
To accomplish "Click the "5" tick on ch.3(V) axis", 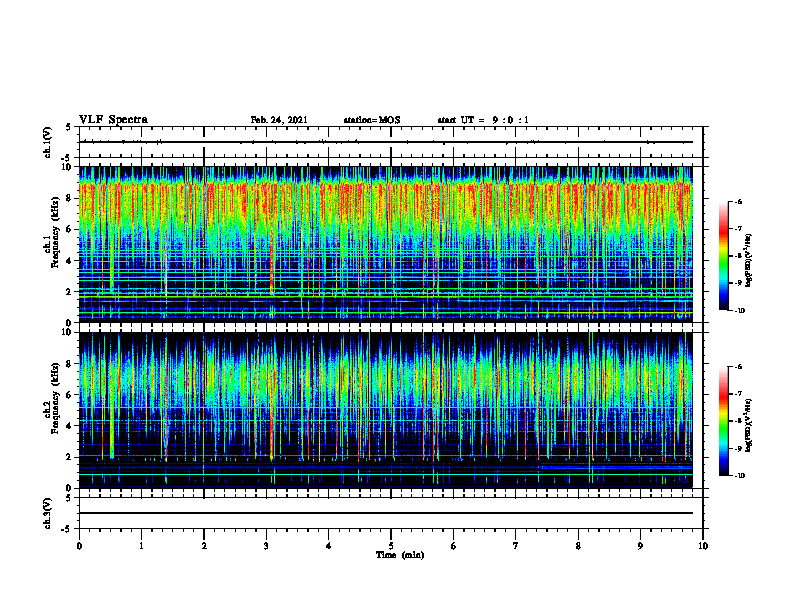I will pos(69,498).
